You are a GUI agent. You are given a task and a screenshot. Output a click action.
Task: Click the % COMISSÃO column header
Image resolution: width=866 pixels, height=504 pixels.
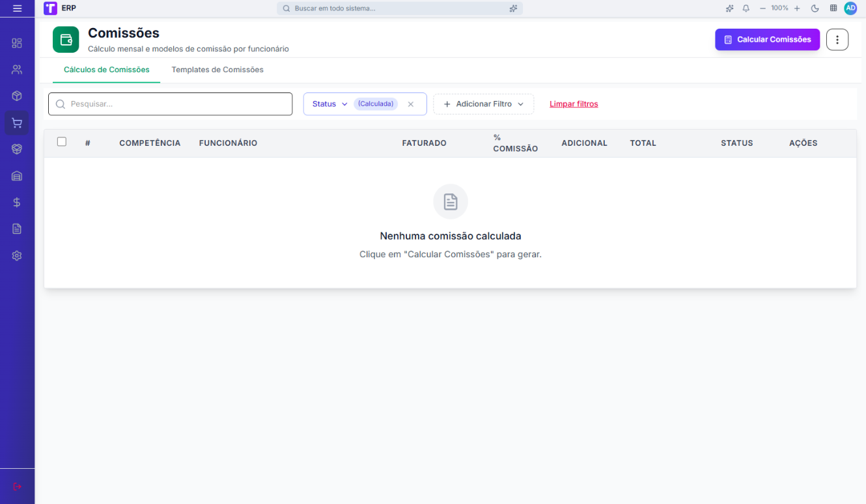pos(516,143)
